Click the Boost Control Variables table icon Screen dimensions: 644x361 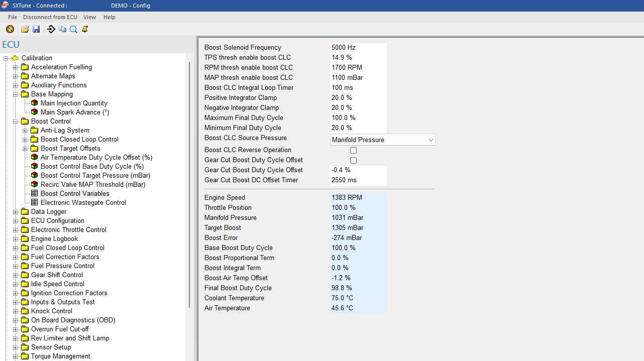point(34,193)
